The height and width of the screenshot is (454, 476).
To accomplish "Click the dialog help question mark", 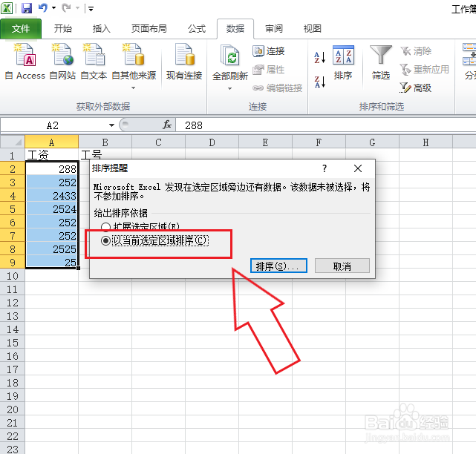I will click(325, 168).
